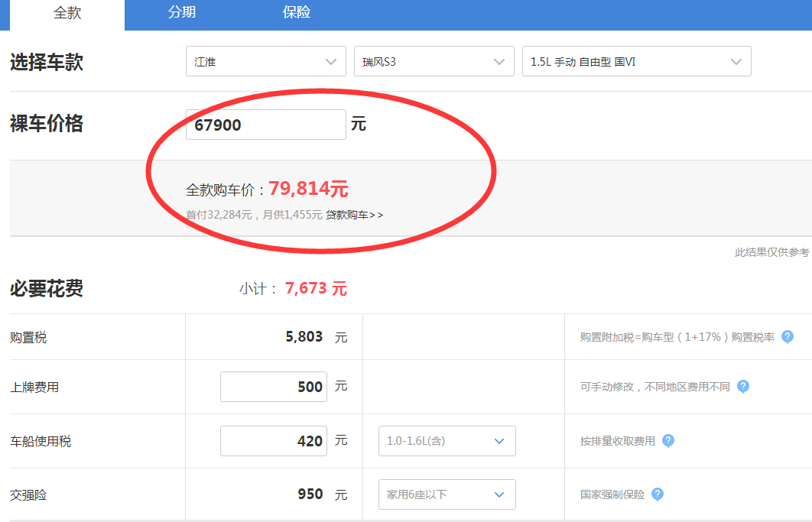Click the 上牌费用 input field with 500
812x522 pixels.
tap(274, 387)
